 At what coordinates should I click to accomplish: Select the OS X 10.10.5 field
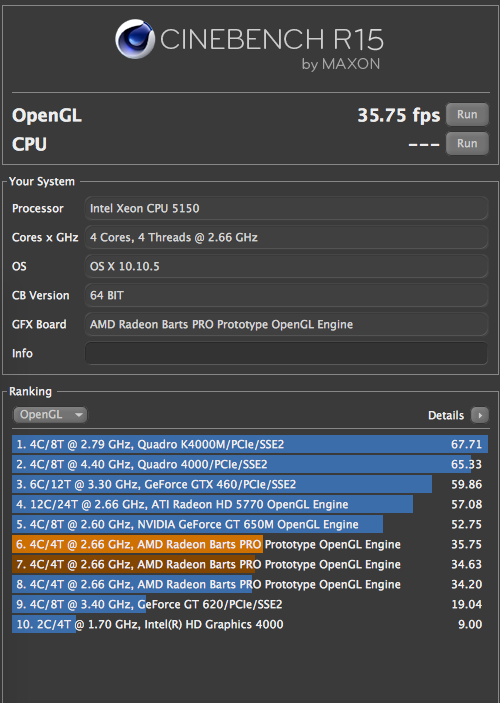pos(286,266)
